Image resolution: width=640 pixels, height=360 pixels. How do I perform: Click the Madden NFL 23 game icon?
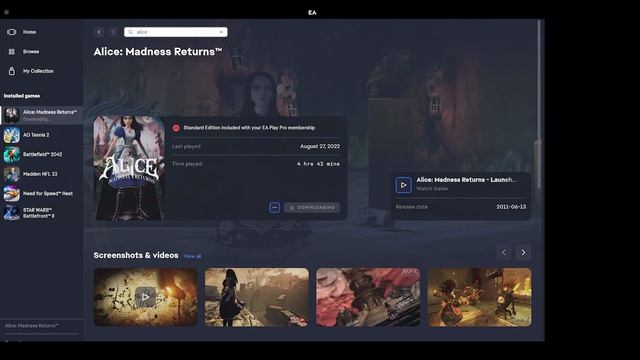[x=11, y=174]
